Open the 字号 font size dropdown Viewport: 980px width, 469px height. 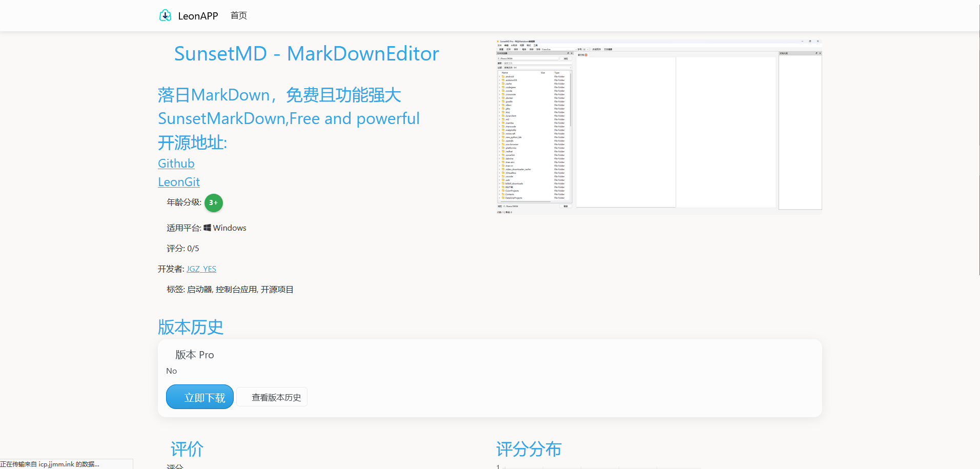pos(587,49)
